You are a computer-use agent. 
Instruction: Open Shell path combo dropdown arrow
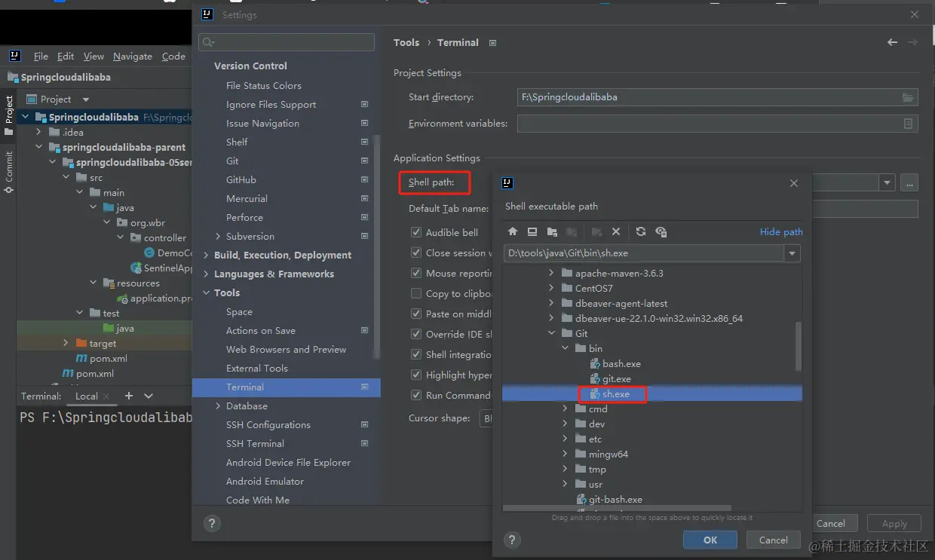[887, 182]
